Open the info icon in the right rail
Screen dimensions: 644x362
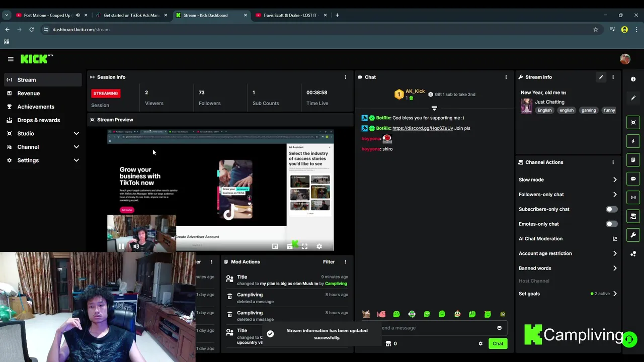[x=633, y=79]
